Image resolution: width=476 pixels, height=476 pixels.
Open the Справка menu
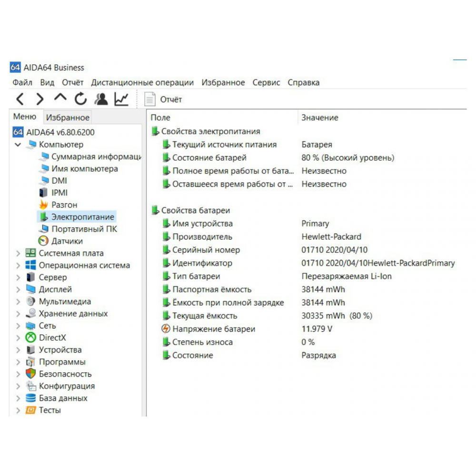coord(304,82)
